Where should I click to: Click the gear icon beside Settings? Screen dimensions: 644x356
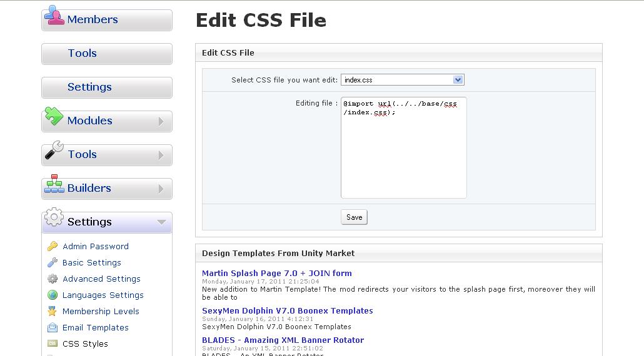(x=54, y=218)
